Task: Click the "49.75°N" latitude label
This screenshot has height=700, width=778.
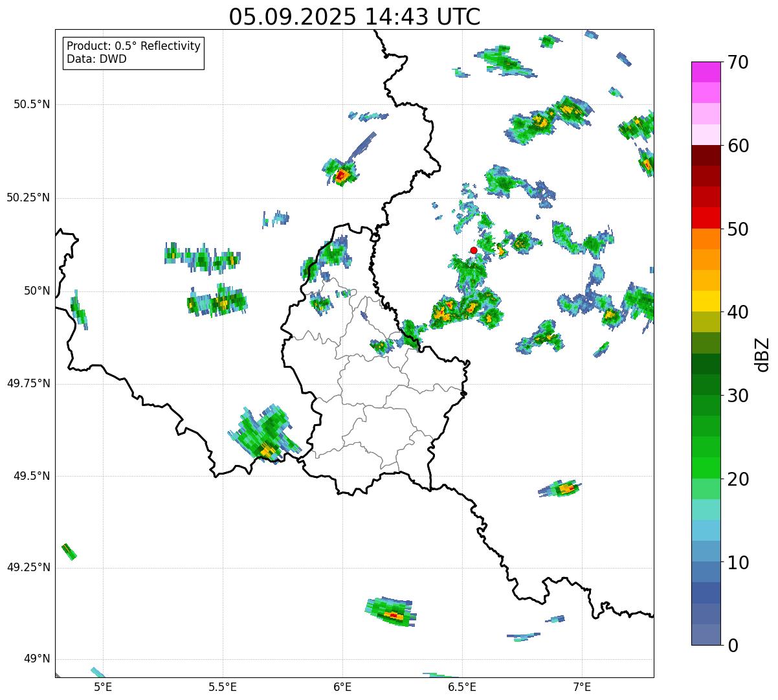Action: coord(28,383)
